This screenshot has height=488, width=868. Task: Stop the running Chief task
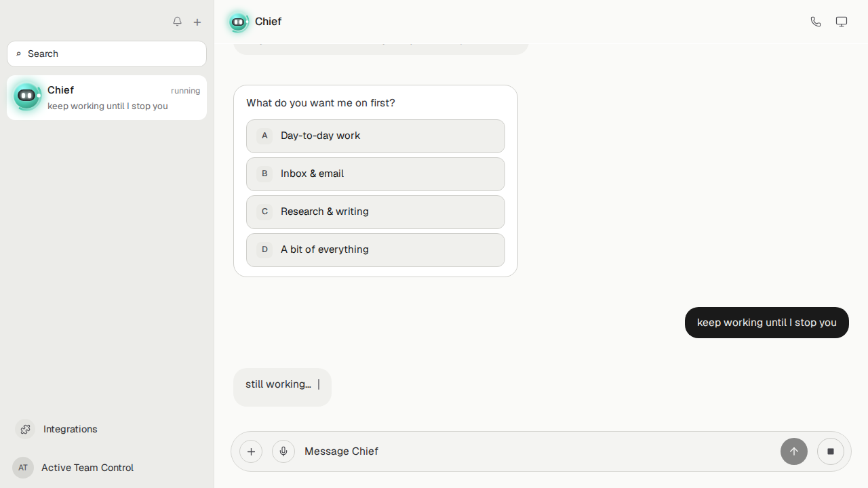point(831,451)
